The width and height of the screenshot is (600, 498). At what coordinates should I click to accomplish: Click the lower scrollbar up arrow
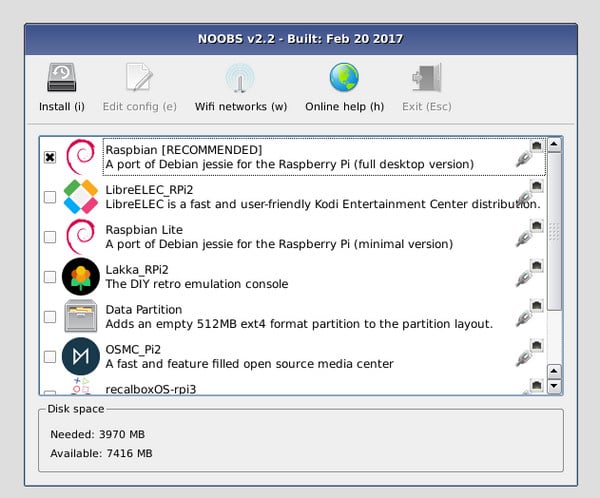[x=554, y=371]
